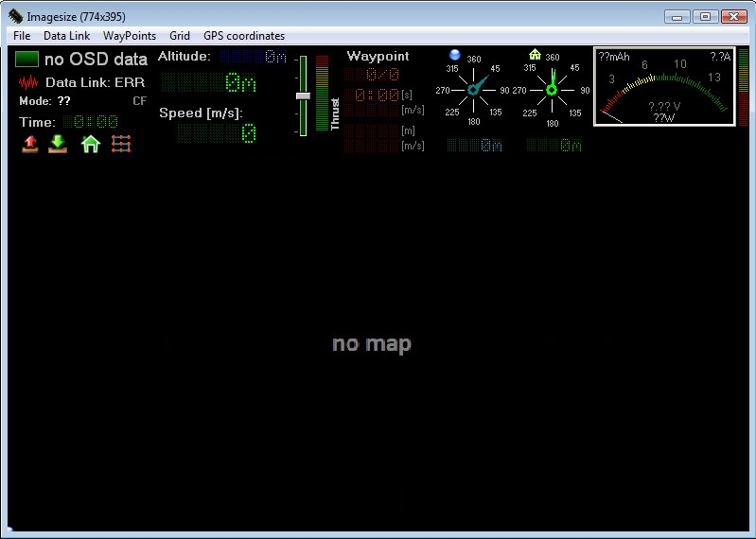Click the green home direction compass dial
The height and width of the screenshot is (539, 756).
tap(553, 91)
